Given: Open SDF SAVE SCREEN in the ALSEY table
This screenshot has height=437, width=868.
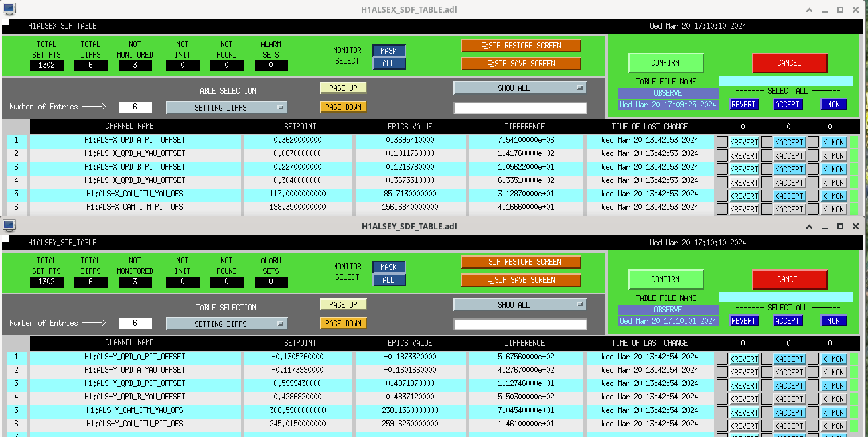Looking at the screenshot, I should 521,280.
